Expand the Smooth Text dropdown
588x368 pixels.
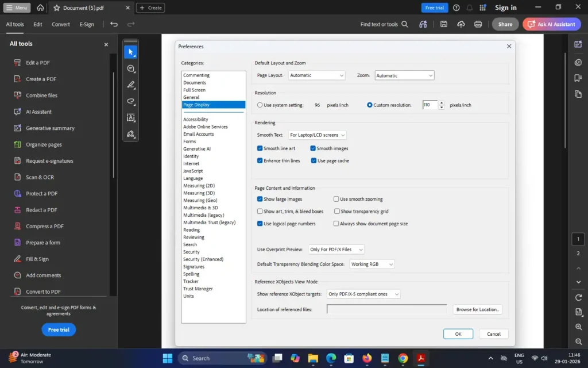coord(317,135)
